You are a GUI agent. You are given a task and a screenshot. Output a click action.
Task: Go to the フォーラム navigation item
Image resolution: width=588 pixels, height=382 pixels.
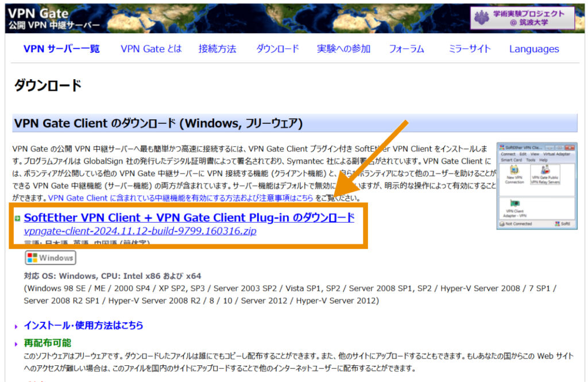tap(407, 49)
